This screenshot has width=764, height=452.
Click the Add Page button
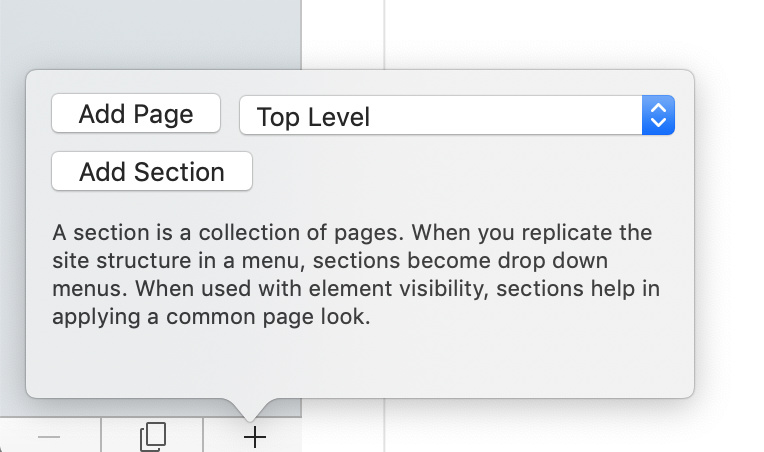tap(136, 113)
